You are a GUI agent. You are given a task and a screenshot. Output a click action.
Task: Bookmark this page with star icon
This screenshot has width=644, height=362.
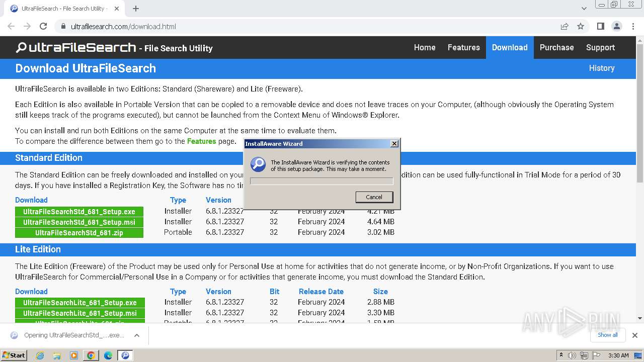(581, 26)
